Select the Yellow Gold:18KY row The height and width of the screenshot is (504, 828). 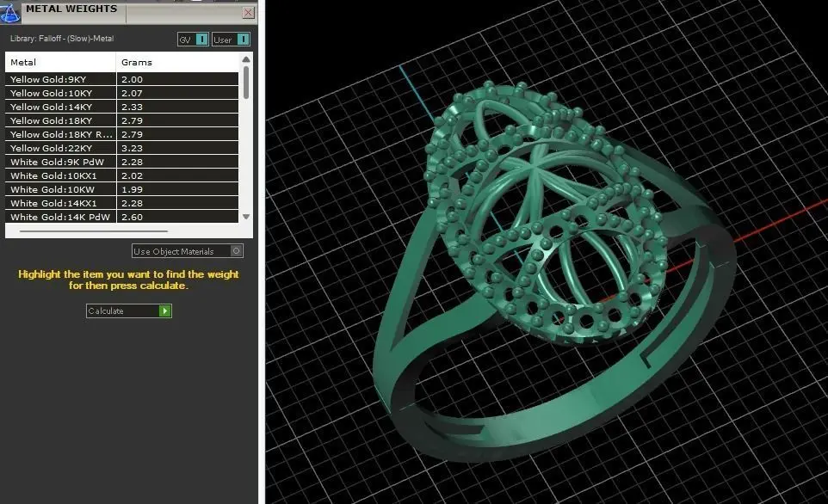[121, 120]
